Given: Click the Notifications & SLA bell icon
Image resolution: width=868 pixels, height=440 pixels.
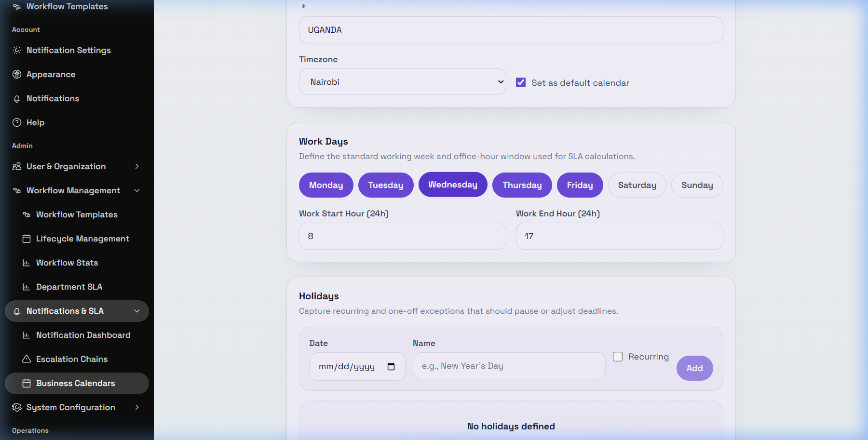Looking at the screenshot, I should pos(17,311).
